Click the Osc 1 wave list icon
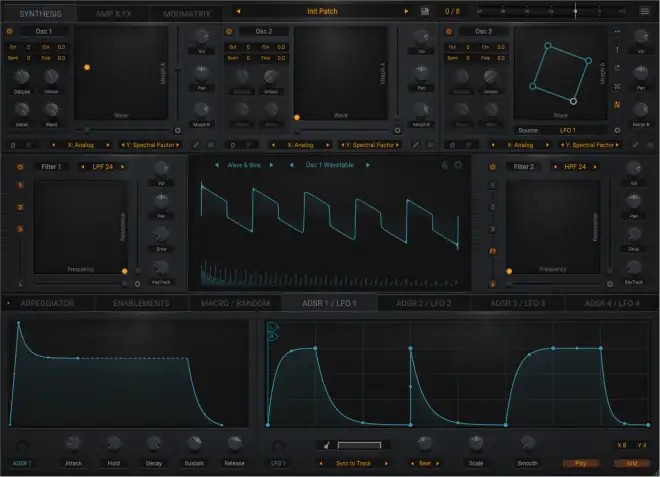This screenshot has width=660, height=477. [210, 145]
